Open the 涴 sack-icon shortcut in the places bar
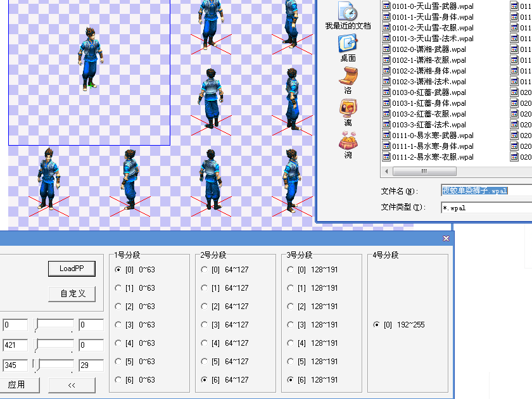532x399 pixels. pyautogui.click(x=348, y=145)
